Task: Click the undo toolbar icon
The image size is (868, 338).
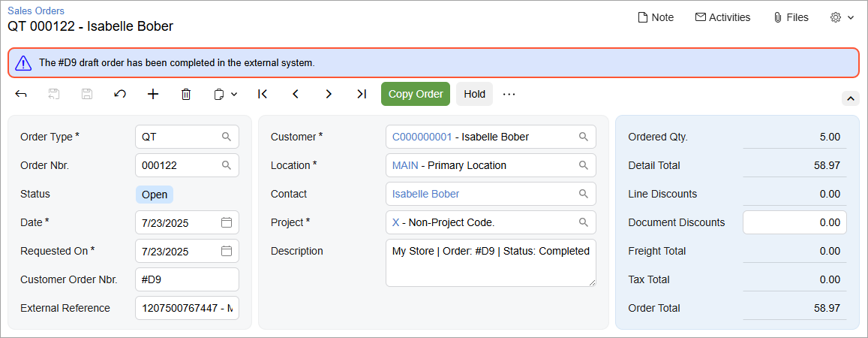Action: click(x=120, y=94)
